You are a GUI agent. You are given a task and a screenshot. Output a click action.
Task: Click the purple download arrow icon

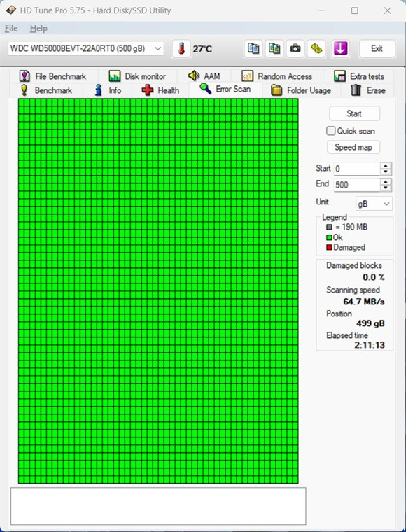point(340,48)
